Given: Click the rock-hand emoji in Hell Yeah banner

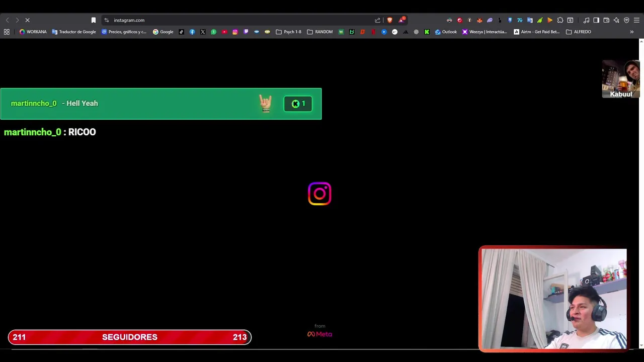Looking at the screenshot, I should pyautogui.click(x=266, y=104).
